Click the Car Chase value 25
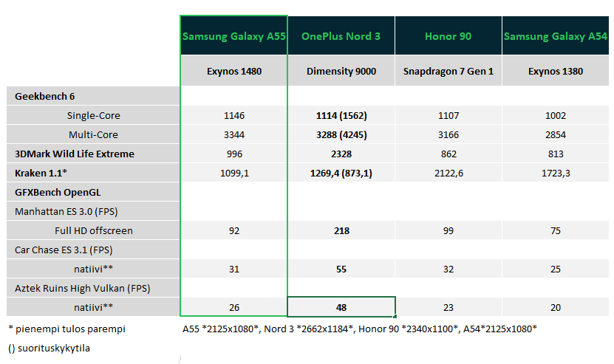Image resolution: width=614 pixels, height=364 pixels. point(556,269)
